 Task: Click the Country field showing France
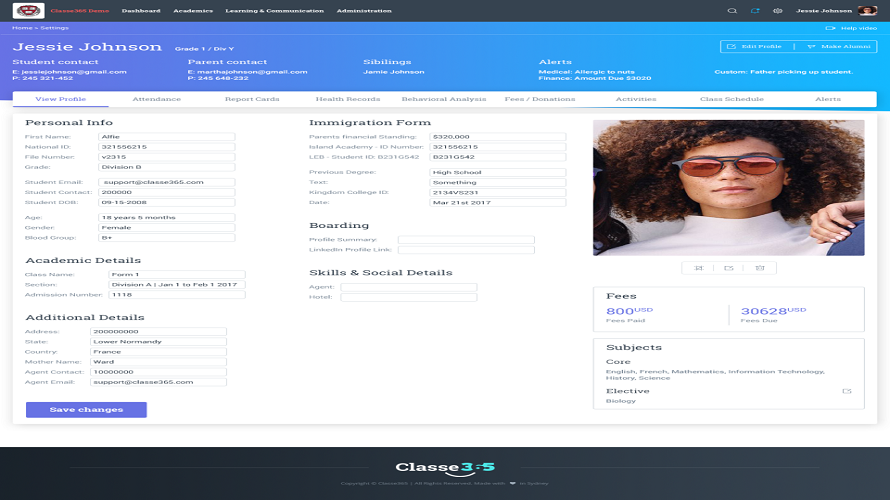[x=158, y=352]
